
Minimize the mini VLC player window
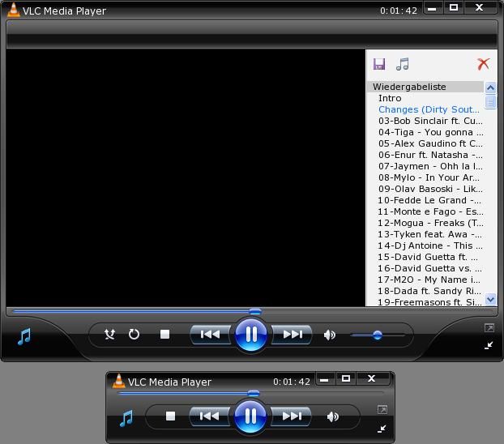click(325, 379)
